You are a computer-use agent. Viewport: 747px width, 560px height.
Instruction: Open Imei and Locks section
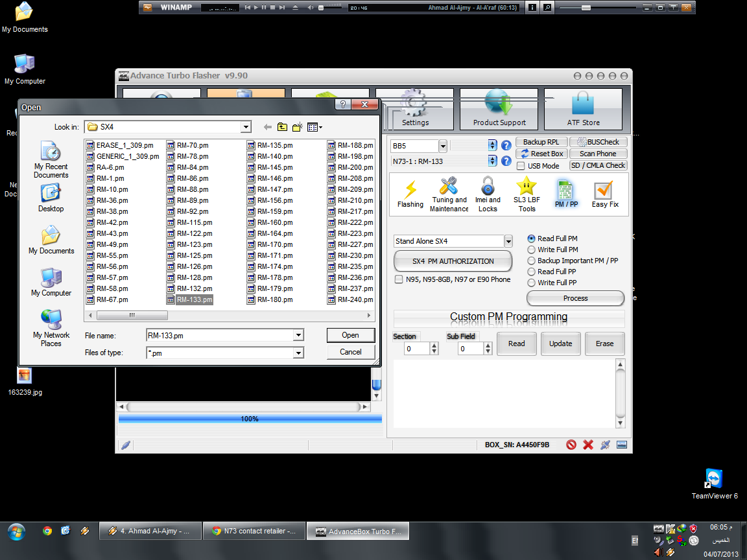488,194
